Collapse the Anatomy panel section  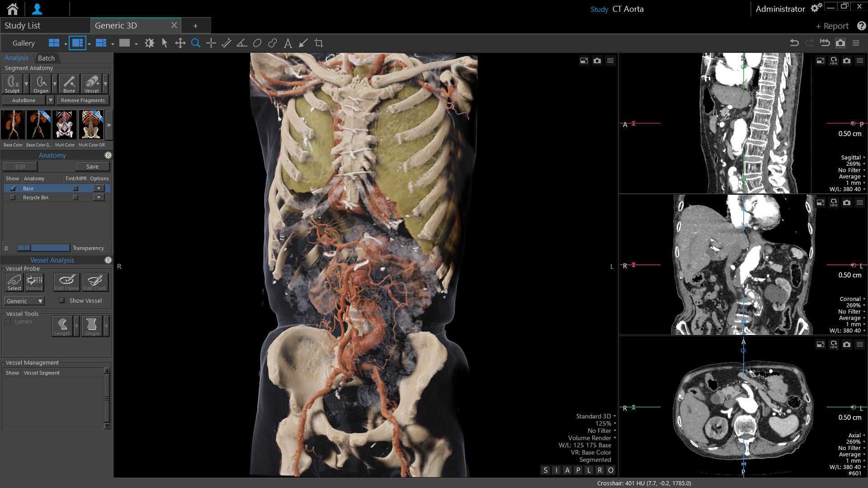108,155
